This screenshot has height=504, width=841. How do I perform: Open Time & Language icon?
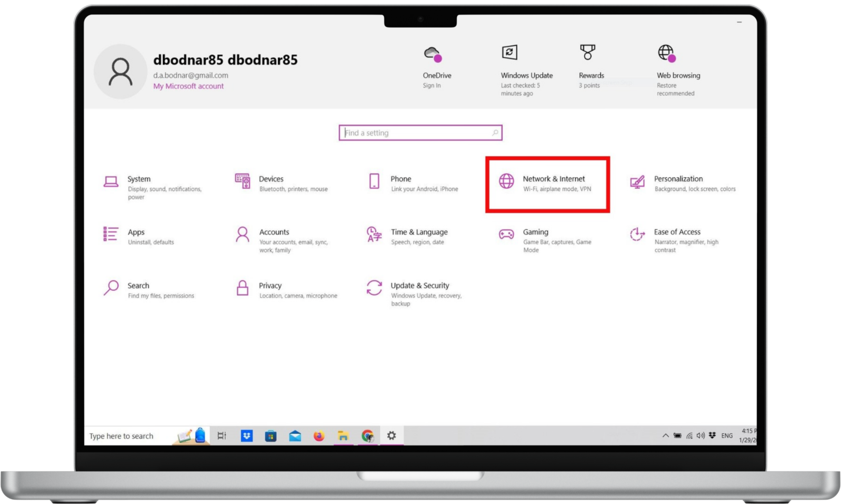[374, 234]
